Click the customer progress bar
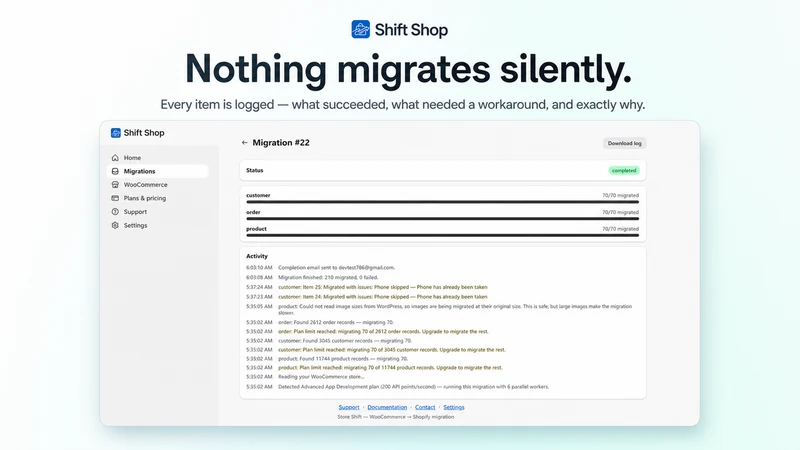 [442, 202]
